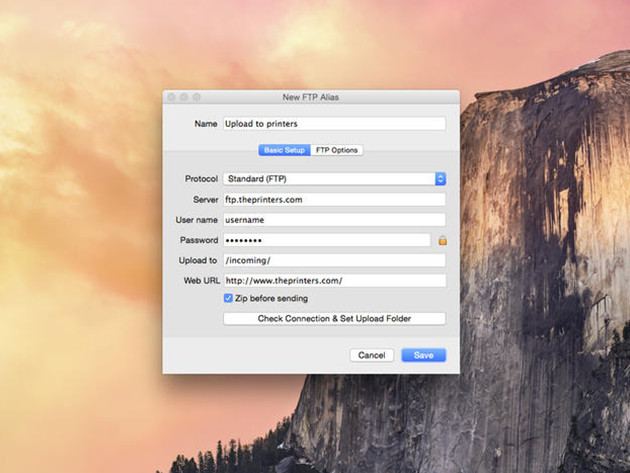Focus the Web URL field
The image size is (630, 473).
pos(333,281)
